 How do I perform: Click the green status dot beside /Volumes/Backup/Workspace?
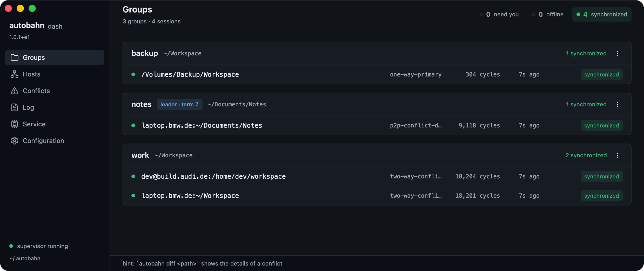coord(133,74)
